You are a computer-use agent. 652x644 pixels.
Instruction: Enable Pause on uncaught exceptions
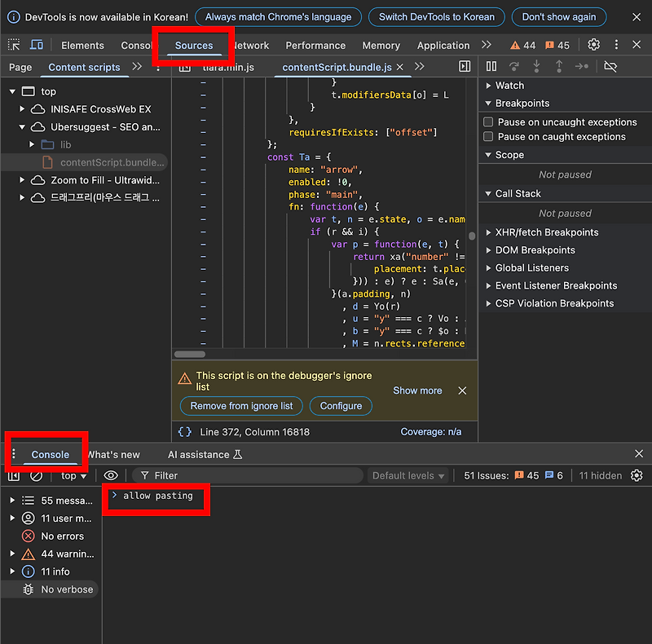[x=488, y=121]
